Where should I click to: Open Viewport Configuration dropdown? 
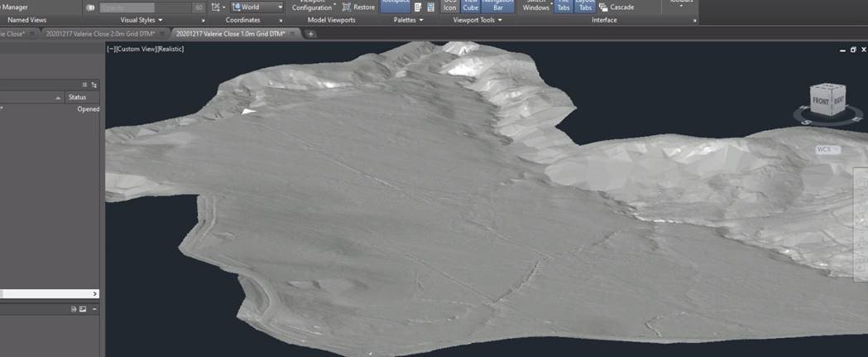point(314,6)
